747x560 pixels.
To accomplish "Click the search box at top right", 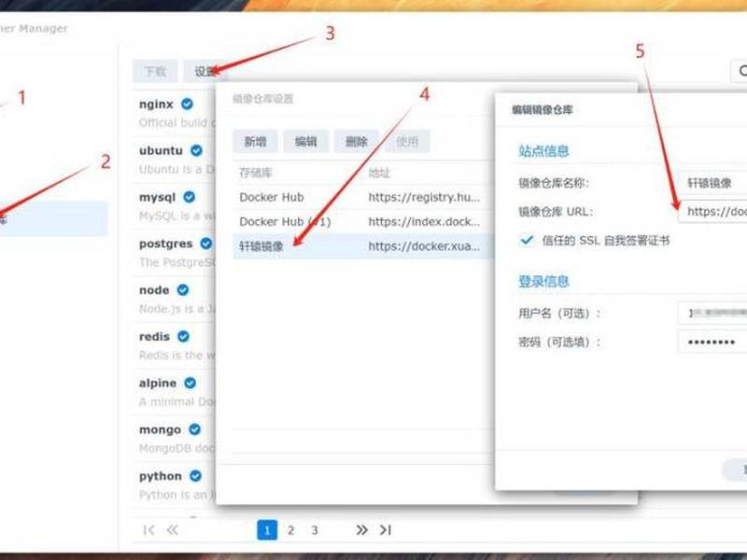I will [740, 71].
